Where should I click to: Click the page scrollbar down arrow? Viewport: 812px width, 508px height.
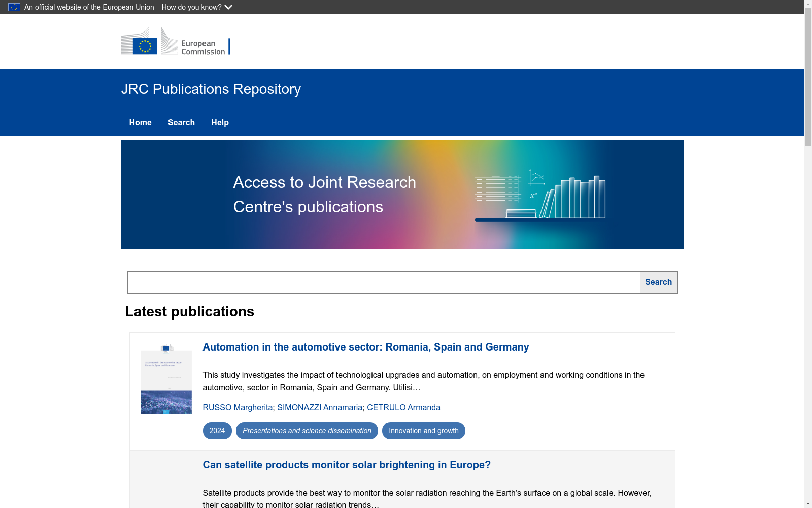pos(808,504)
